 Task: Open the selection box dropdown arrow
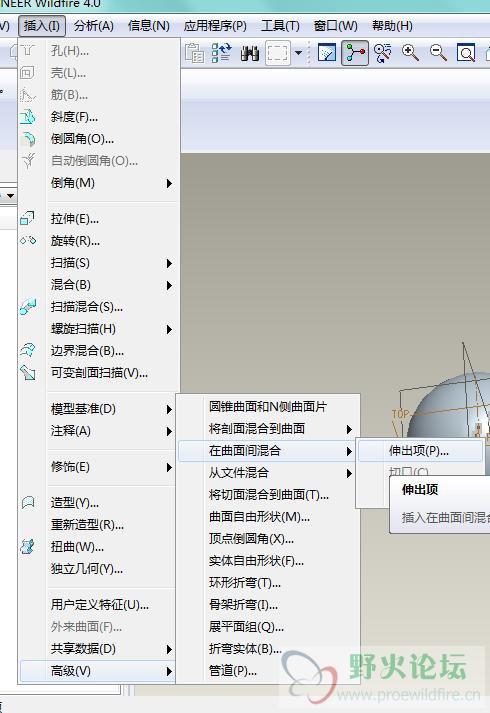tap(298, 53)
